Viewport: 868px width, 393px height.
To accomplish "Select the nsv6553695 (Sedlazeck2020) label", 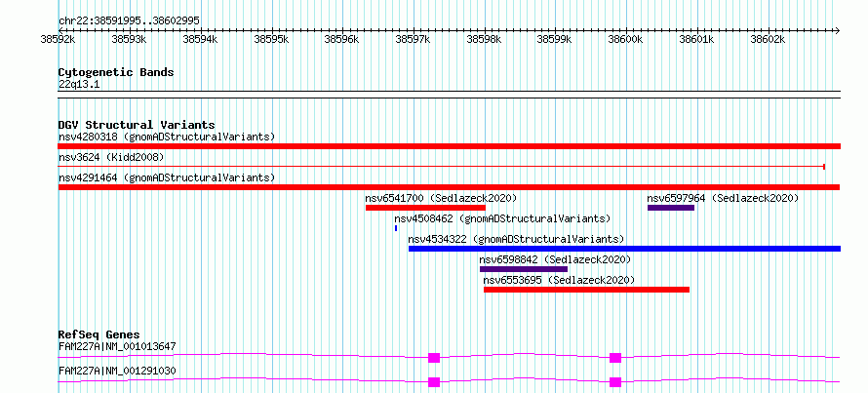I will click(x=559, y=280).
